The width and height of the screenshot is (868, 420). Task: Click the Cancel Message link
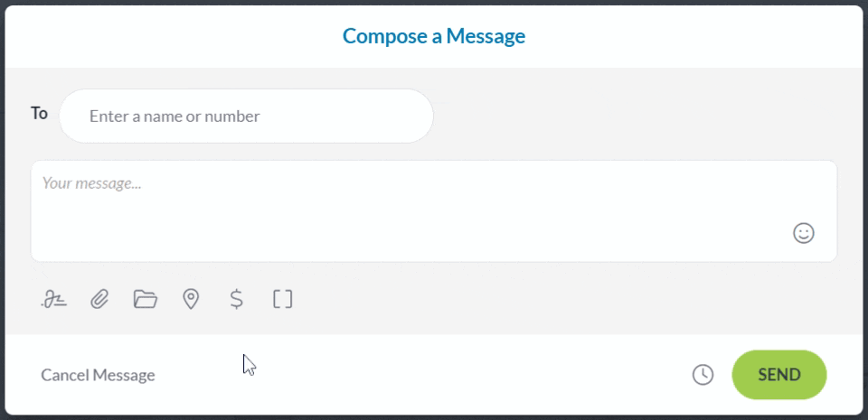98,375
